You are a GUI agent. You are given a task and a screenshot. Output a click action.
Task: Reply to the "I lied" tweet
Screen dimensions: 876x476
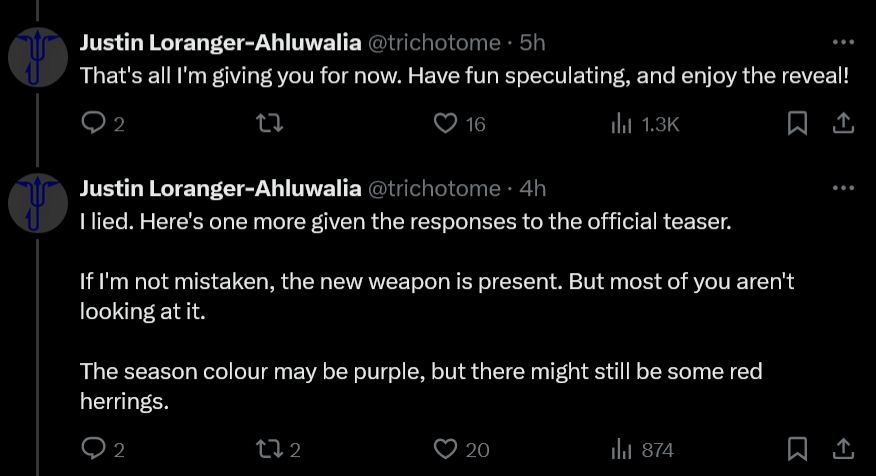(93, 449)
